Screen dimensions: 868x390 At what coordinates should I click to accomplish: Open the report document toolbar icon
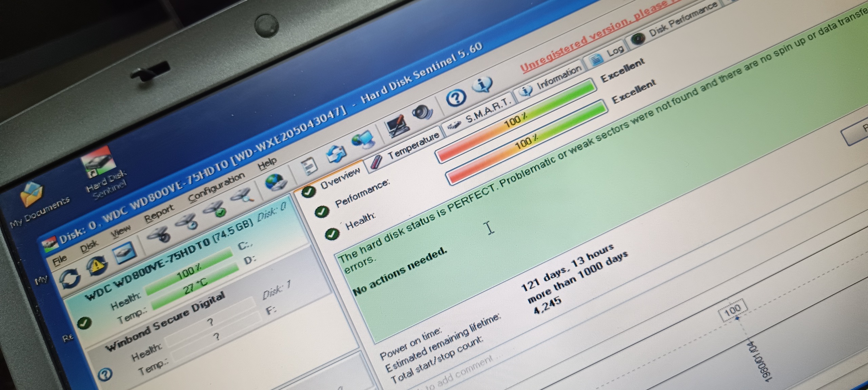coord(309,166)
